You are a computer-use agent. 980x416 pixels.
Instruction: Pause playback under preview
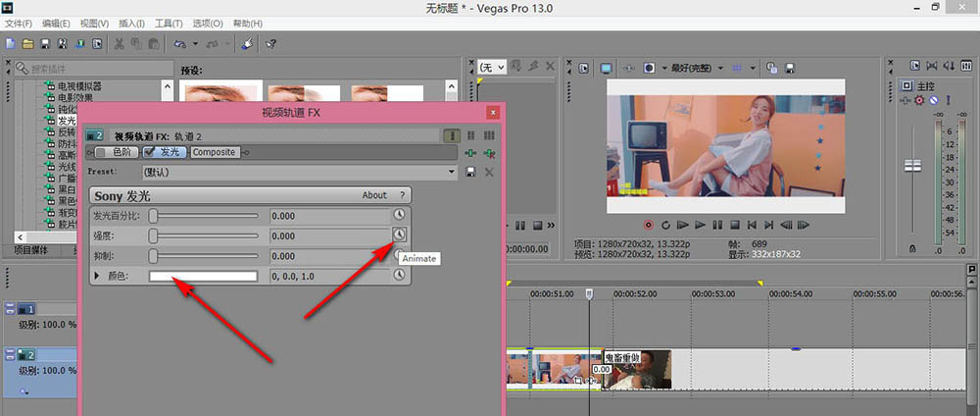(x=718, y=225)
